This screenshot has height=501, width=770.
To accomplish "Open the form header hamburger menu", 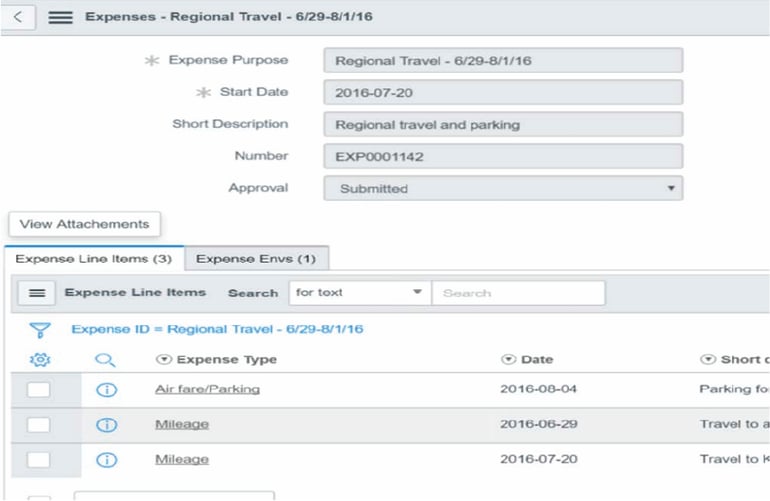I will click(60, 17).
